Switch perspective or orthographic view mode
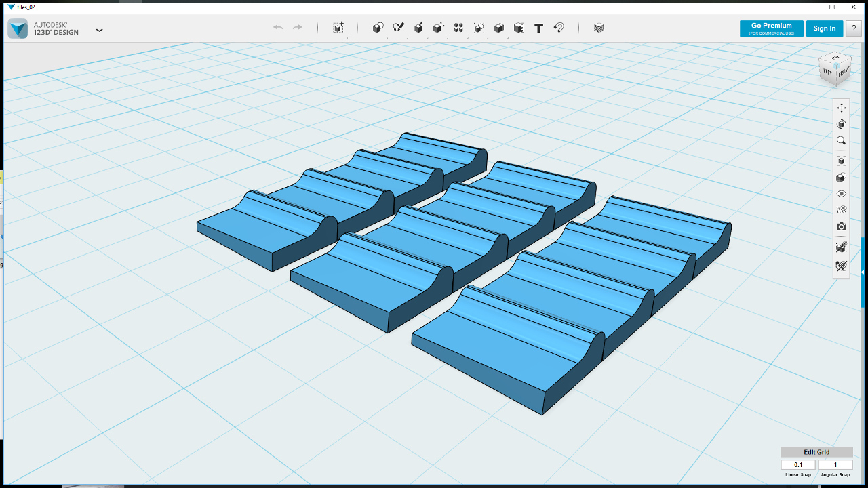This screenshot has width=868, height=488. pos(842,178)
